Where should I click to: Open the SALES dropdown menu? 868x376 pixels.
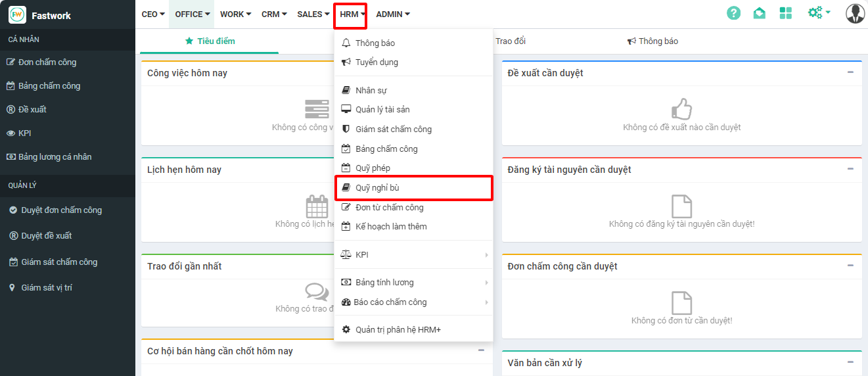313,14
